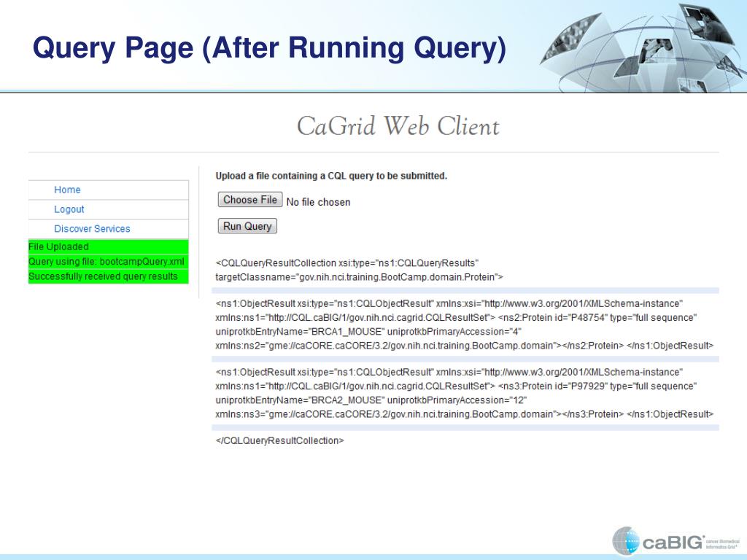Click the caBIG logo

[x=676, y=540]
